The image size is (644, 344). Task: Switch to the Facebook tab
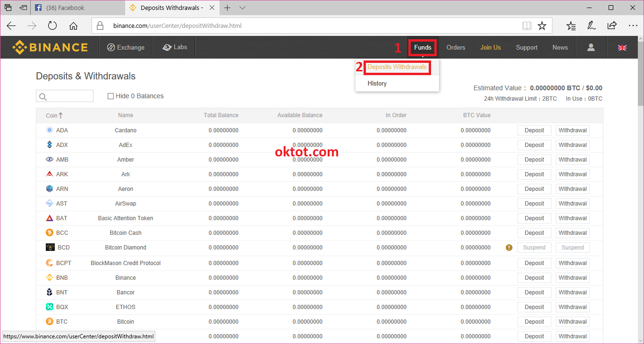pyautogui.click(x=65, y=8)
